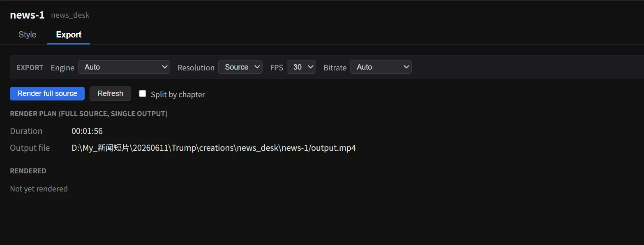Open the Bitrate dropdown

point(381,67)
